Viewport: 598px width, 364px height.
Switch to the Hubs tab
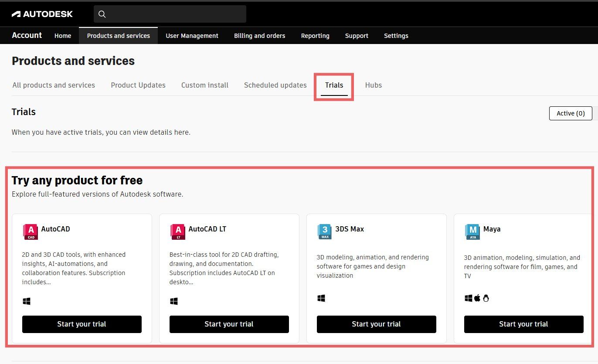pyautogui.click(x=374, y=85)
